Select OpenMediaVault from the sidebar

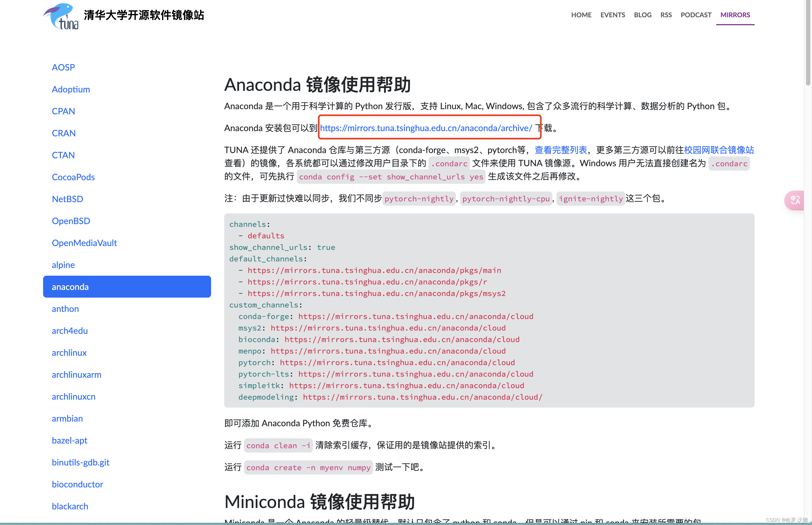tap(84, 243)
